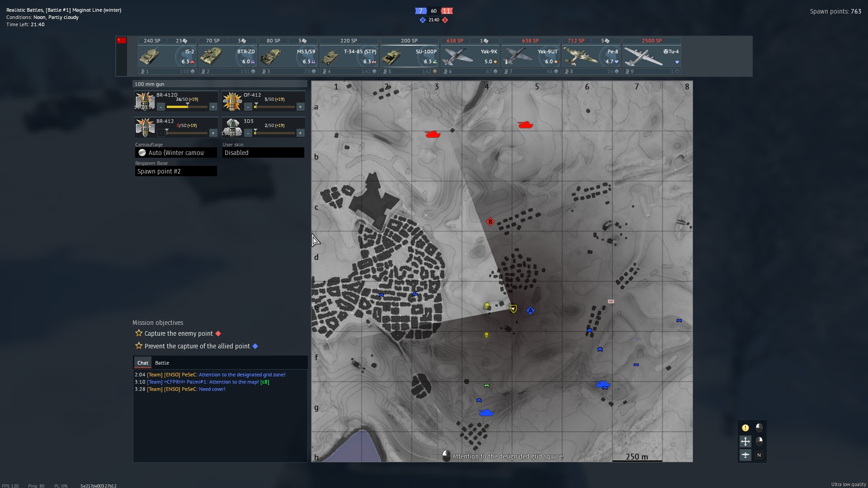
Task: Select the IS-2 tank slot
Action: [x=167, y=56]
